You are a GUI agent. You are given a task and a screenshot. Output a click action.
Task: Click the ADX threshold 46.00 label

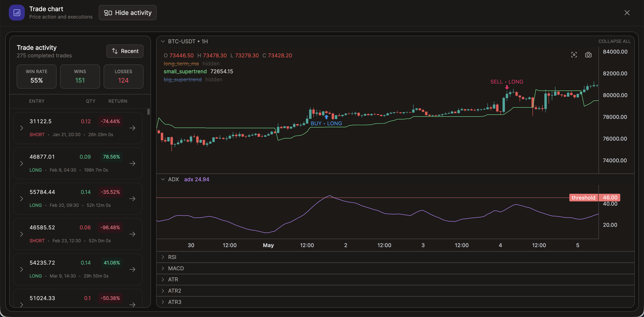594,198
